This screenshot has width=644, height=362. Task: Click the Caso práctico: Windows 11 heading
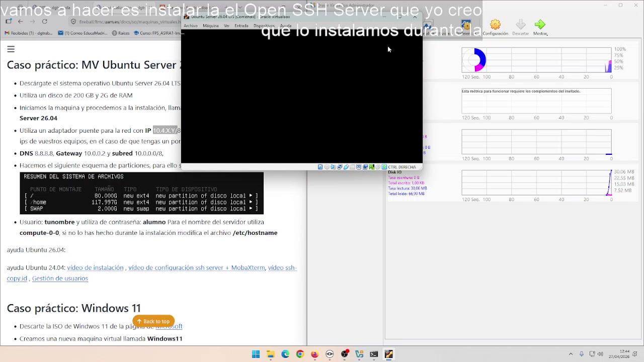point(73,308)
